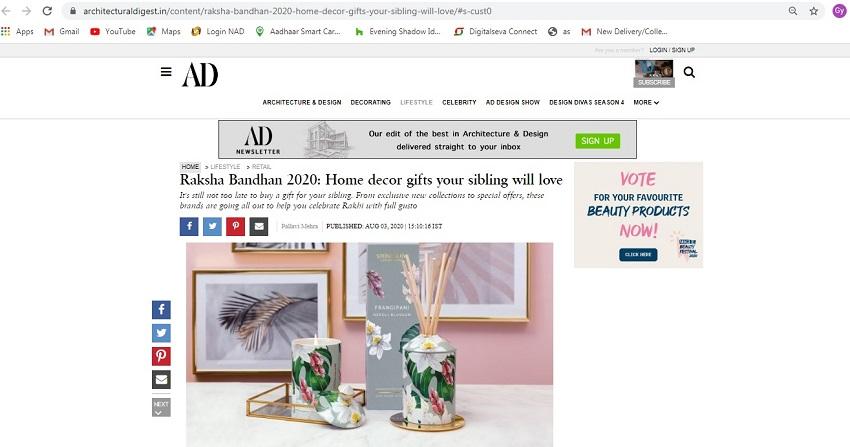850x447 pixels.
Task: Click the HOME breadcrumb link
Action: coord(190,167)
